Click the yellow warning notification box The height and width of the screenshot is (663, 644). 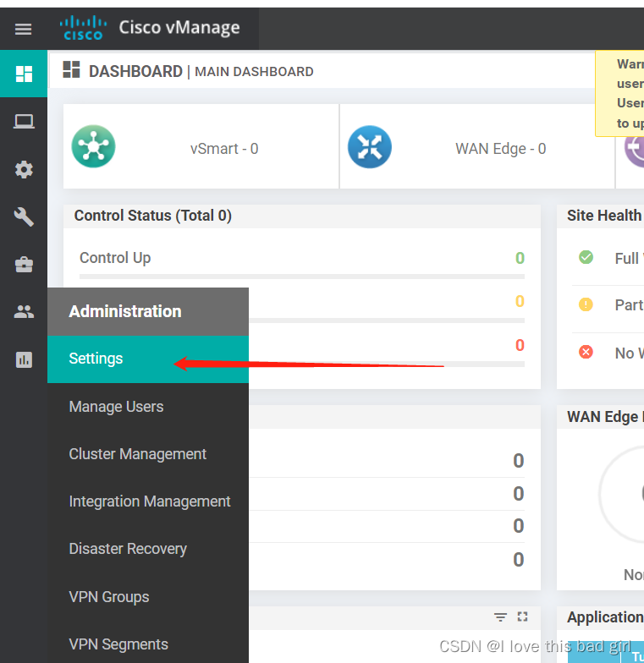619,93
